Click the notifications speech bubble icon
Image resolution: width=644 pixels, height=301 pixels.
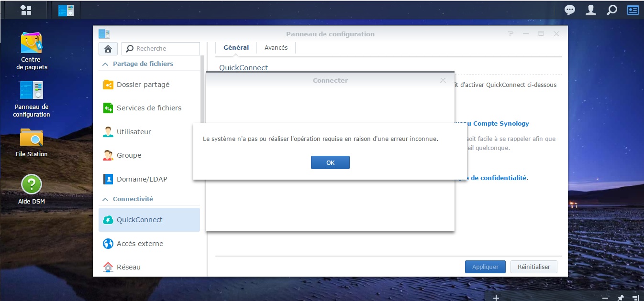(x=570, y=10)
